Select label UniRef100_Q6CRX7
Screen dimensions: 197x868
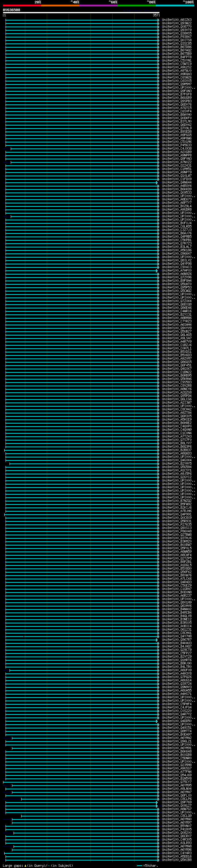pyautogui.click(x=176, y=836)
